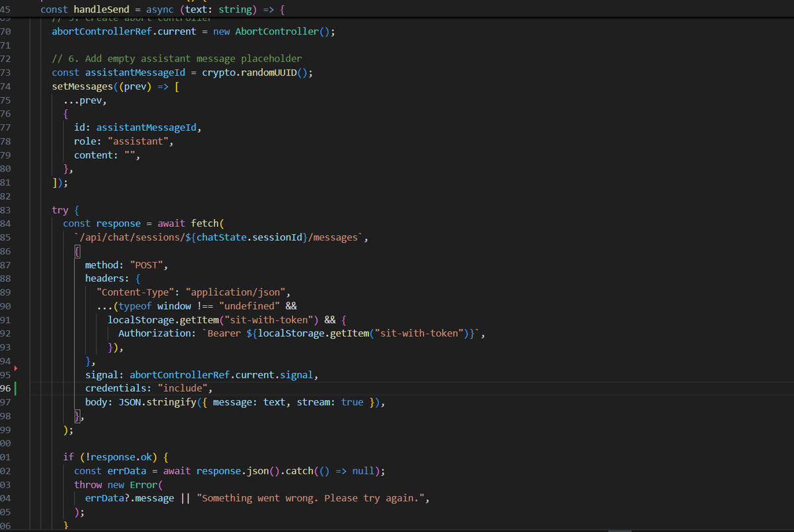Click the "errData" variable declaration after const
Image resolution: width=794 pixels, height=532 pixels.
126,471
